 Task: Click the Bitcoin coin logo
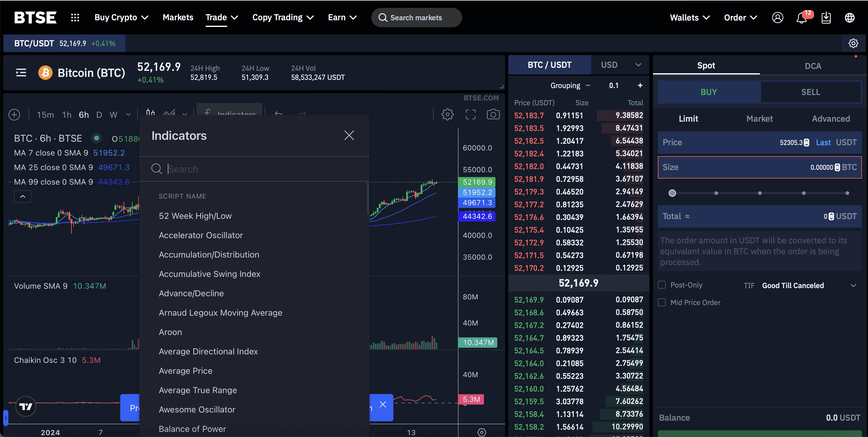coord(45,72)
